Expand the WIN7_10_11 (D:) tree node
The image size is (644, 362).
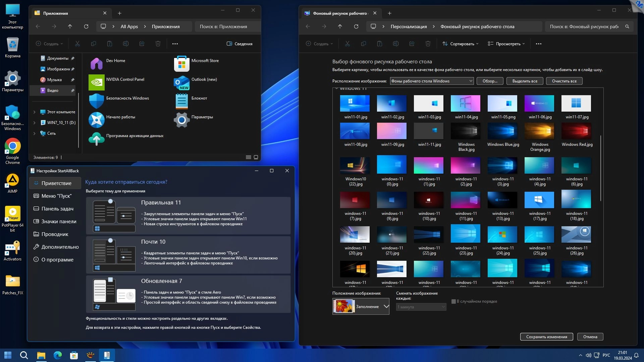pyautogui.click(x=34, y=123)
